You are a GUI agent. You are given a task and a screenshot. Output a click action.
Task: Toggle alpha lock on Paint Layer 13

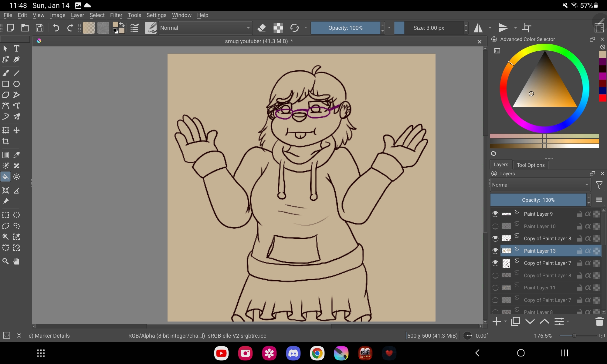click(588, 251)
